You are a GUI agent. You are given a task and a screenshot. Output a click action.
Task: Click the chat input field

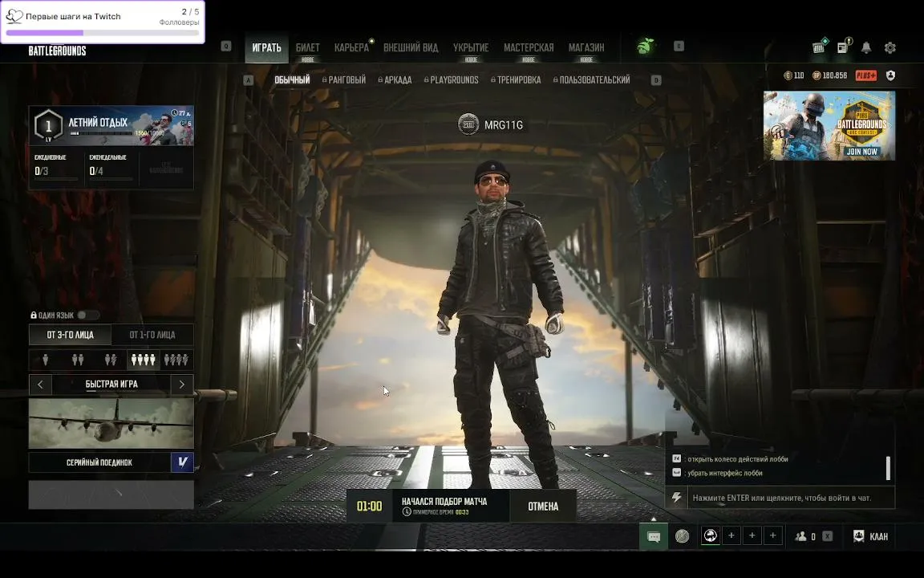tap(792, 498)
